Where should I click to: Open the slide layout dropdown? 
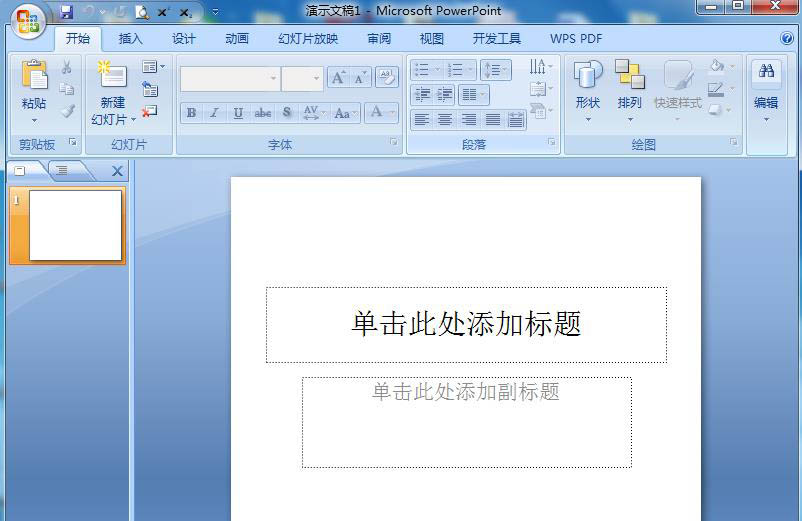153,67
